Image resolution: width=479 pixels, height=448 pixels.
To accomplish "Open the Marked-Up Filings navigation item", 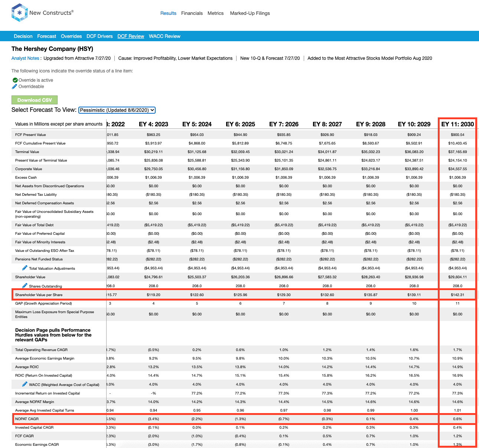I will tap(250, 13).
